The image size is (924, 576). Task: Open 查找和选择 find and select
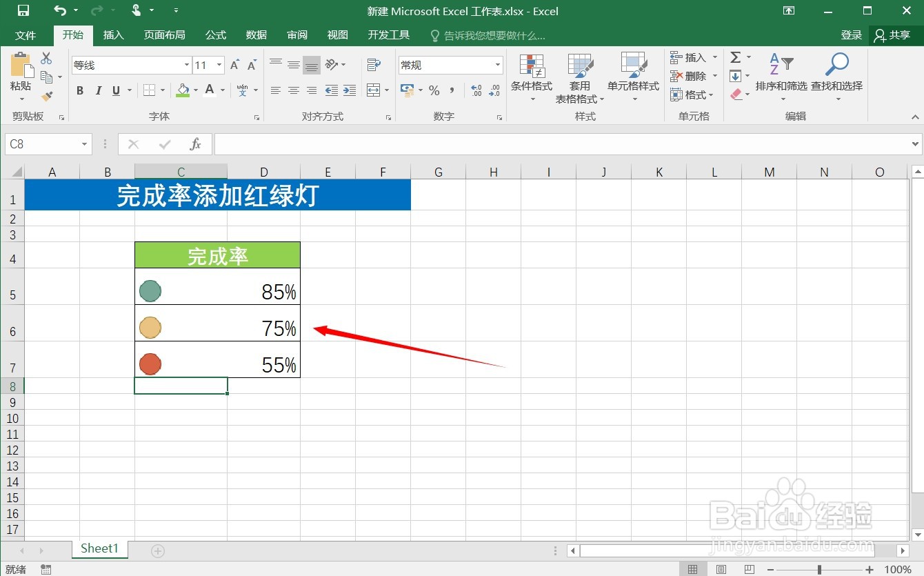coord(836,77)
